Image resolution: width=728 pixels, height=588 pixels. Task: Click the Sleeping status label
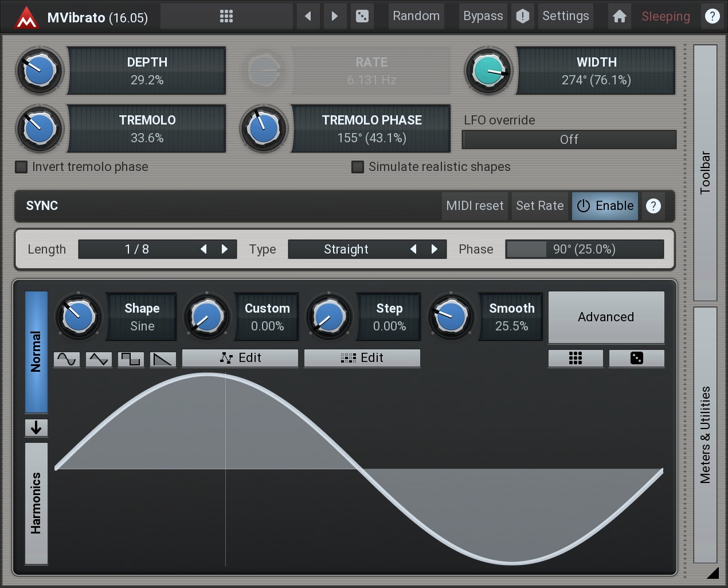tap(666, 17)
